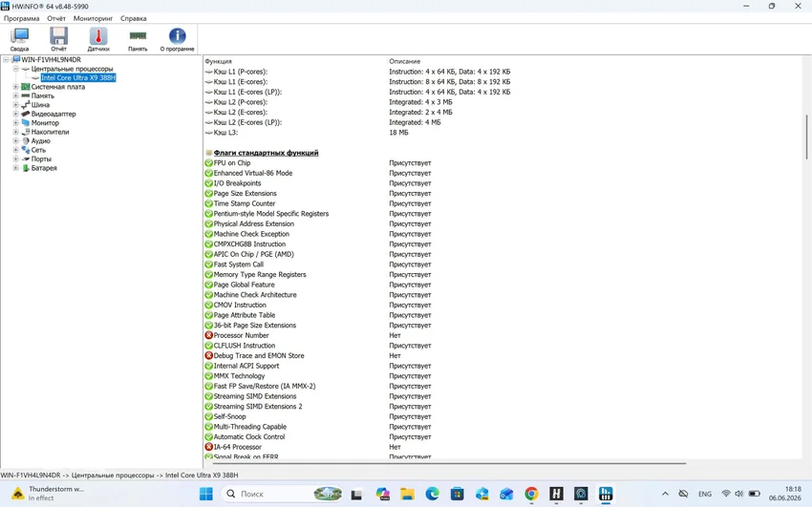Expand the Батарея tree node
812x507 pixels.
[15, 168]
